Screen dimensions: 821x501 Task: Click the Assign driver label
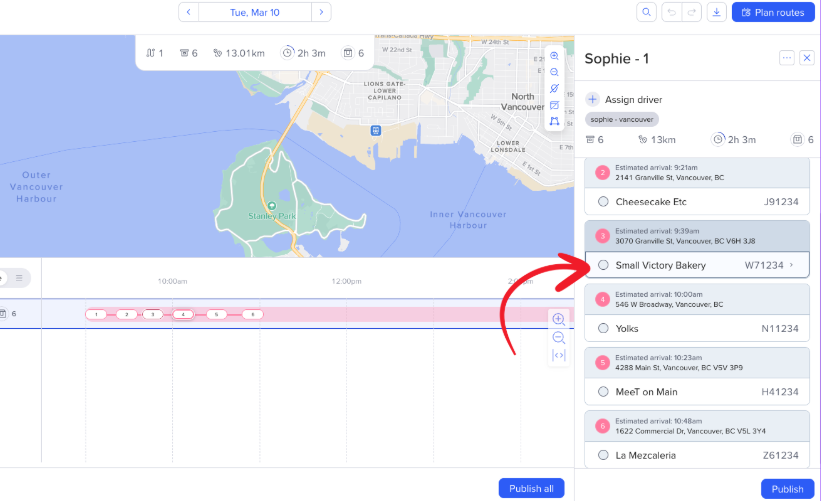(634, 99)
